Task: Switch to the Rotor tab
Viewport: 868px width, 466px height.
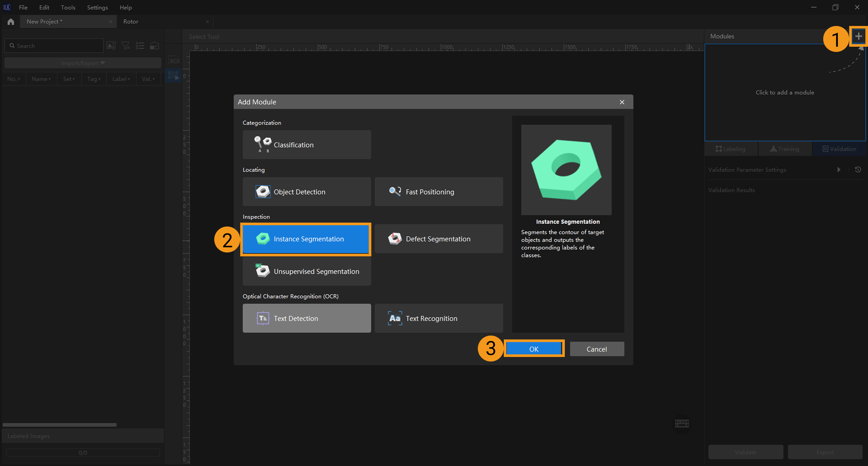Action: tap(131, 21)
